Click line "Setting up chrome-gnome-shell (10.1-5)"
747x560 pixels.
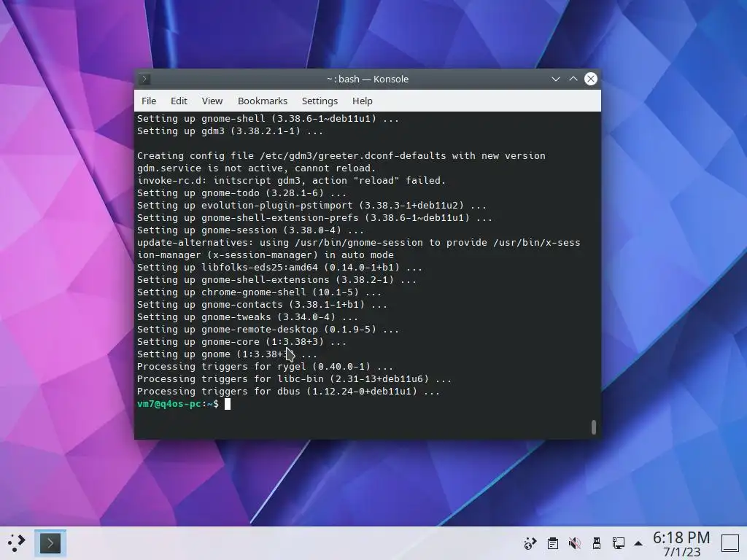(x=259, y=292)
